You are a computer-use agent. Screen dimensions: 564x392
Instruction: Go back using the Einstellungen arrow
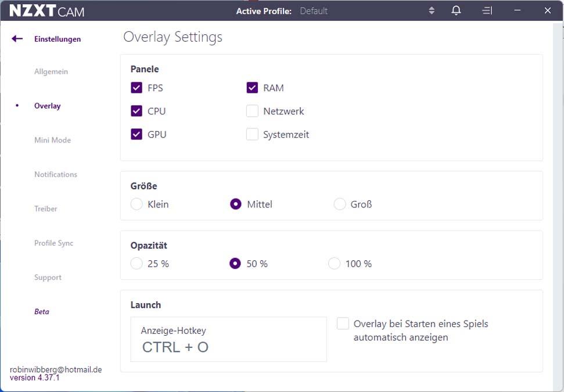click(x=17, y=39)
